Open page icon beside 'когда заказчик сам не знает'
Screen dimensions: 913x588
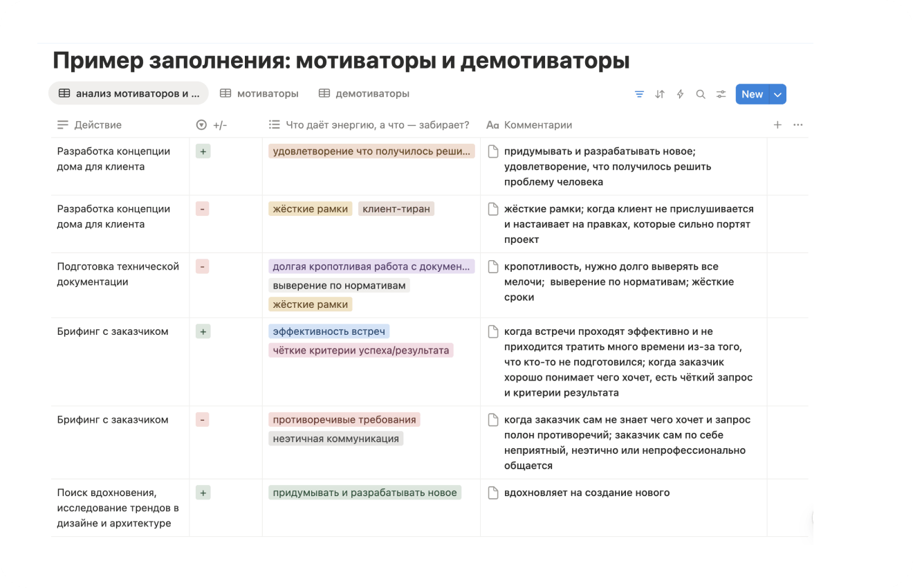[493, 420]
